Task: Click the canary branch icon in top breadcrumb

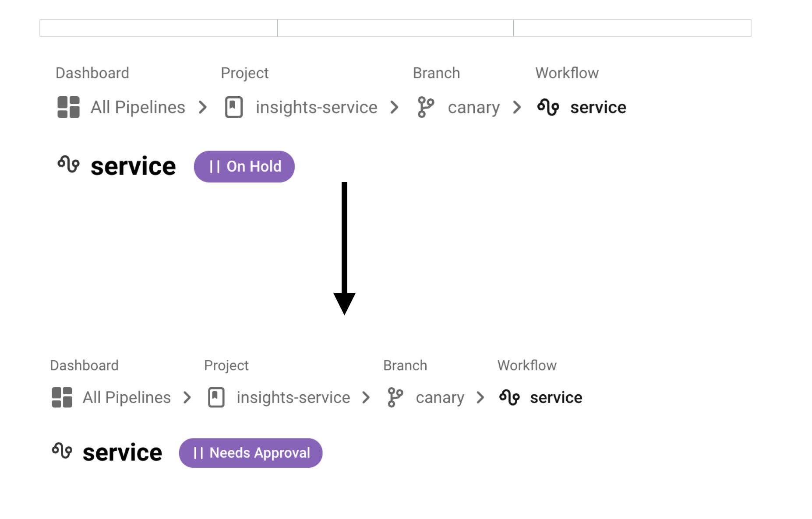Action: pos(425,107)
